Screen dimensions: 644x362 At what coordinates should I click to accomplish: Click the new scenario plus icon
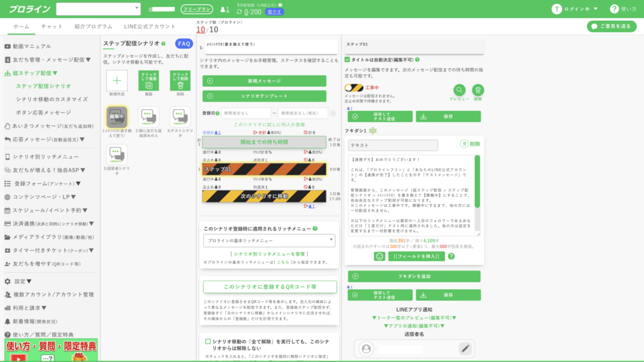[117, 80]
